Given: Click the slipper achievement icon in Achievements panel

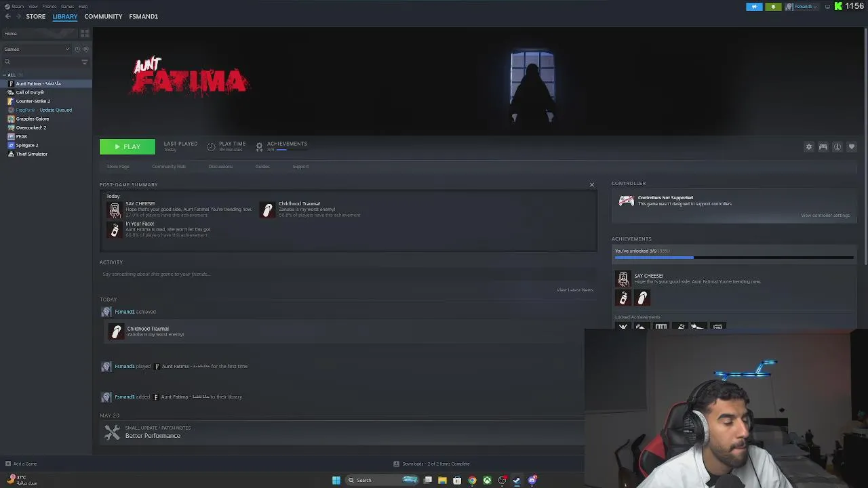Looking at the screenshot, I should (642, 298).
